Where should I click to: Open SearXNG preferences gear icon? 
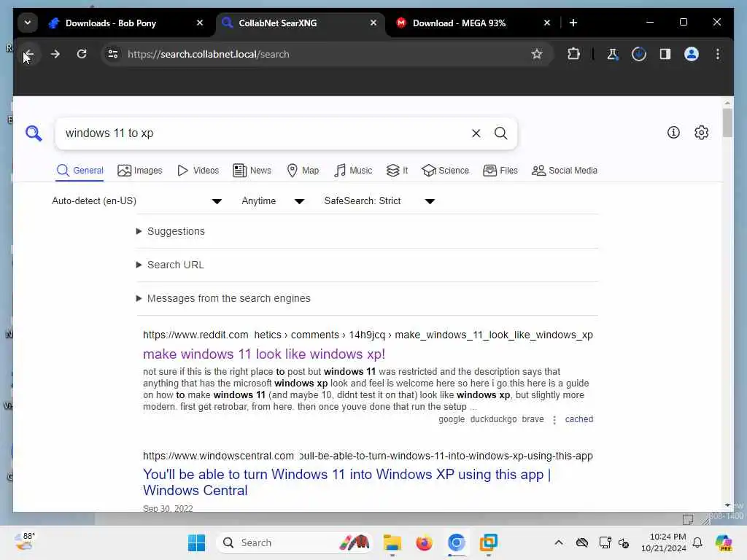701,133
